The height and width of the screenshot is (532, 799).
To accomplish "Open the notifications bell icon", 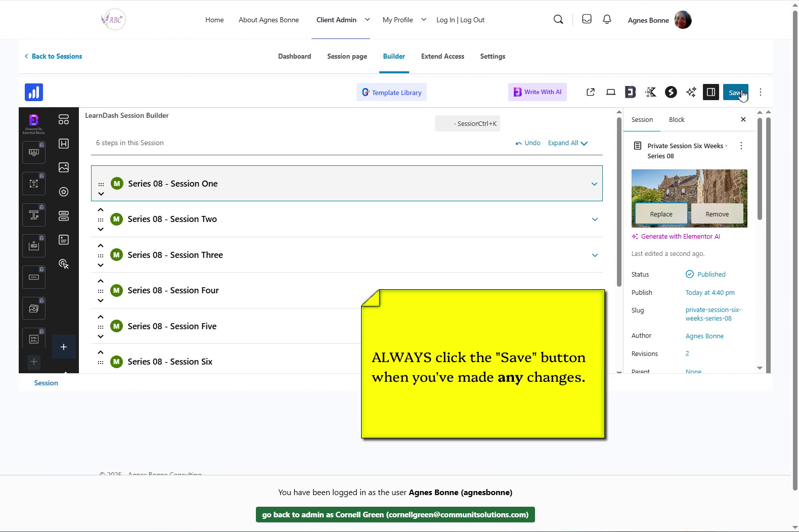I will click(607, 20).
